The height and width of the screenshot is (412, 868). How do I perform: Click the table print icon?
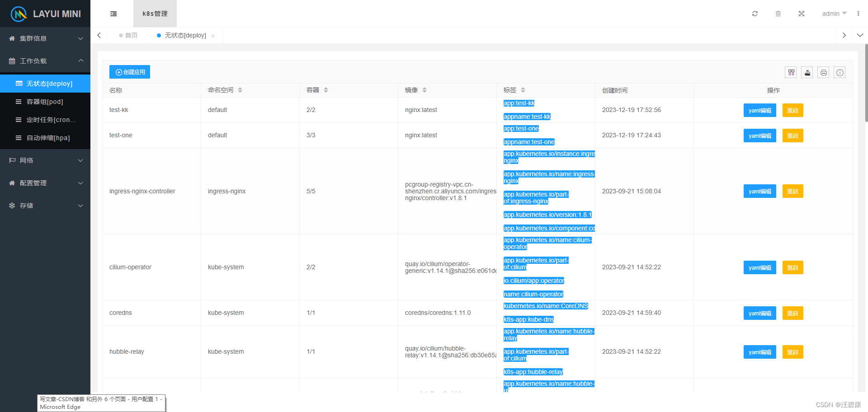tap(824, 72)
